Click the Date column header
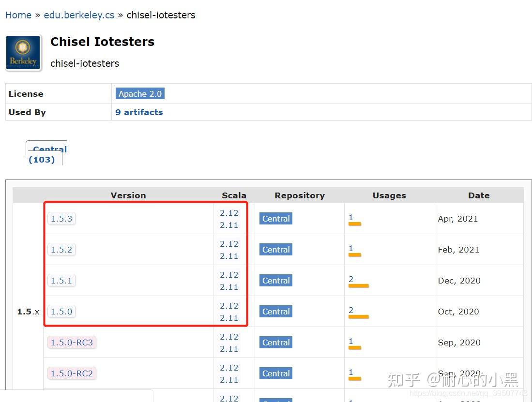 (x=479, y=195)
